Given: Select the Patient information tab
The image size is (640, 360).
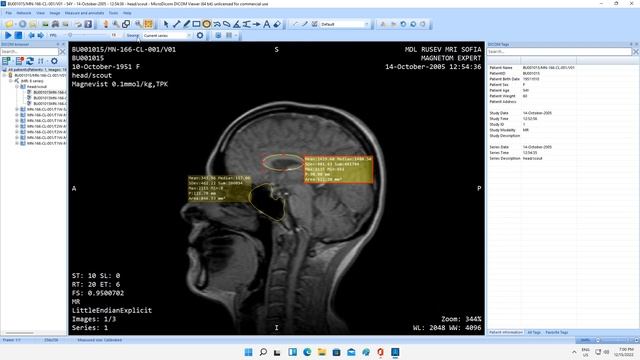Looking at the screenshot, I should [506, 332].
